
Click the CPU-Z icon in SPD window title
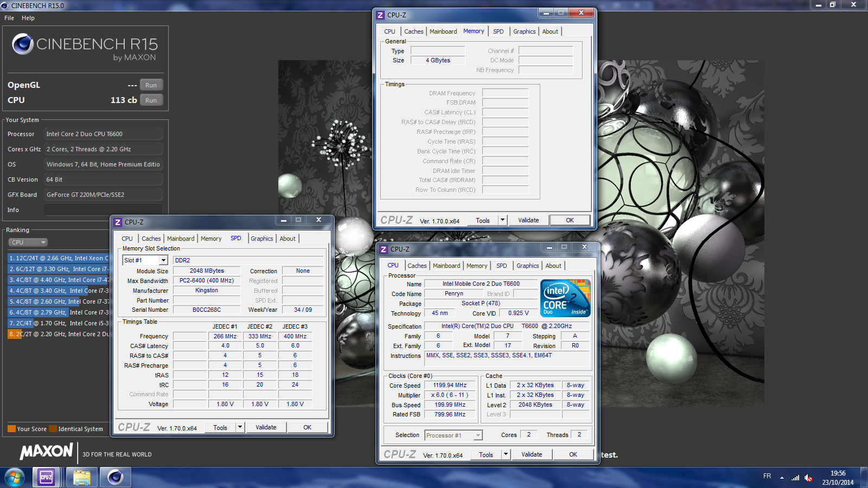tap(118, 222)
